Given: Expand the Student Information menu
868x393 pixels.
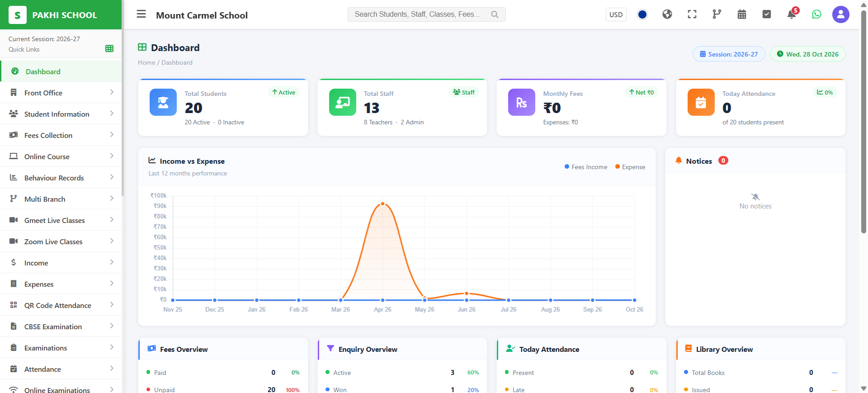Looking at the screenshot, I should (x=61, y=114).
